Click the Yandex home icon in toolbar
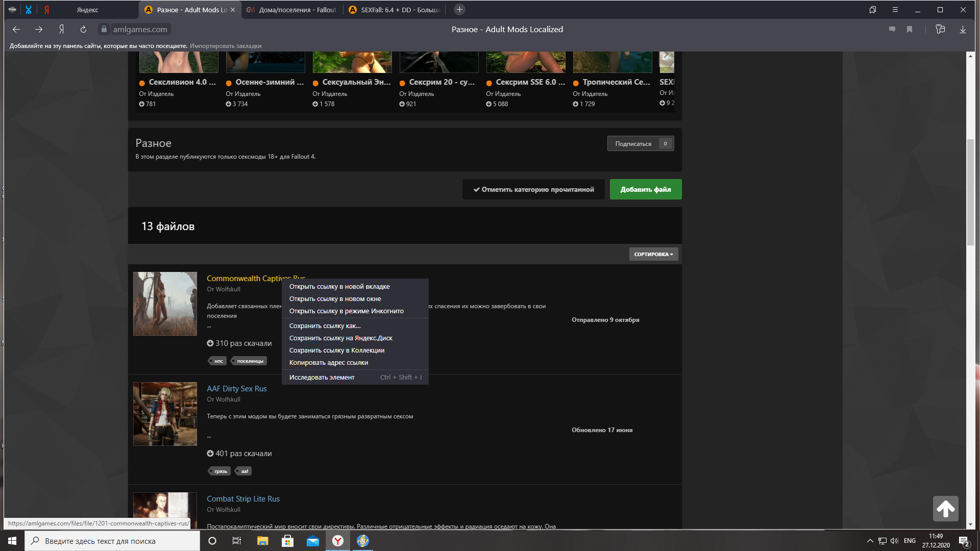980x551 pixels. coord(61,30)
